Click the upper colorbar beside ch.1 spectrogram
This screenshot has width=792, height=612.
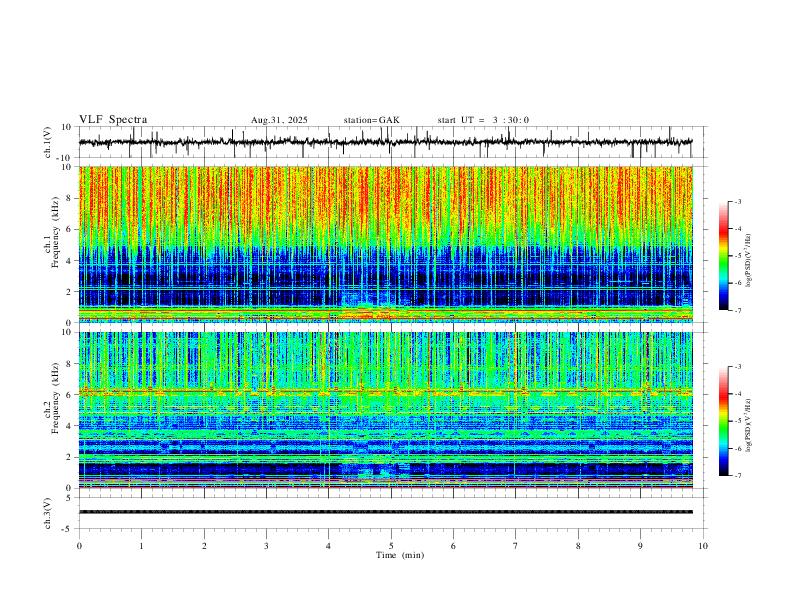[x=723, y=256]
